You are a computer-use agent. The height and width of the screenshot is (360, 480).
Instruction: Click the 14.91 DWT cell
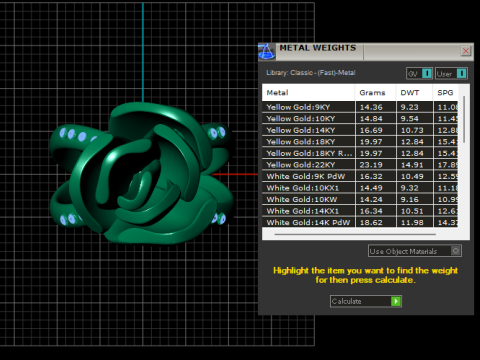tap(415, 165)
